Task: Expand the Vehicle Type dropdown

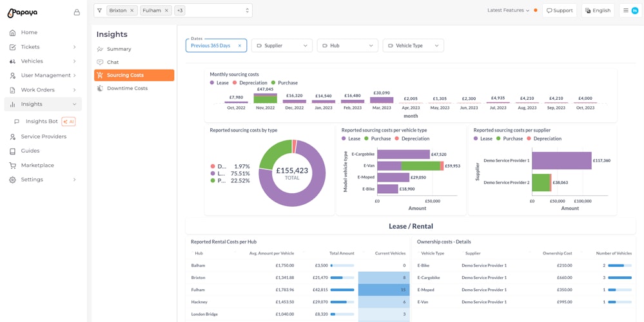Action: tap(413, 46)
